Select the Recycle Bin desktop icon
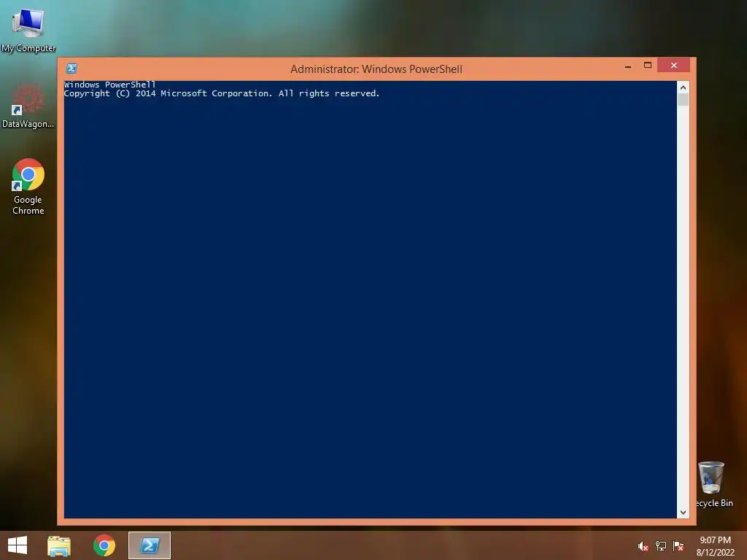 click(x=713, y=484)
